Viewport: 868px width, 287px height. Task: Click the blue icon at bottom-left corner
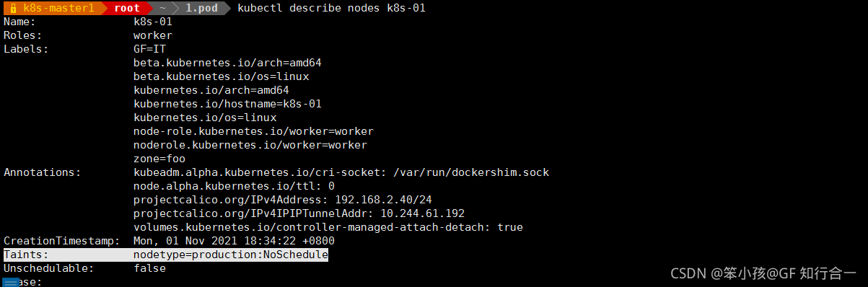pyautogui.click(x=10, y=282)
